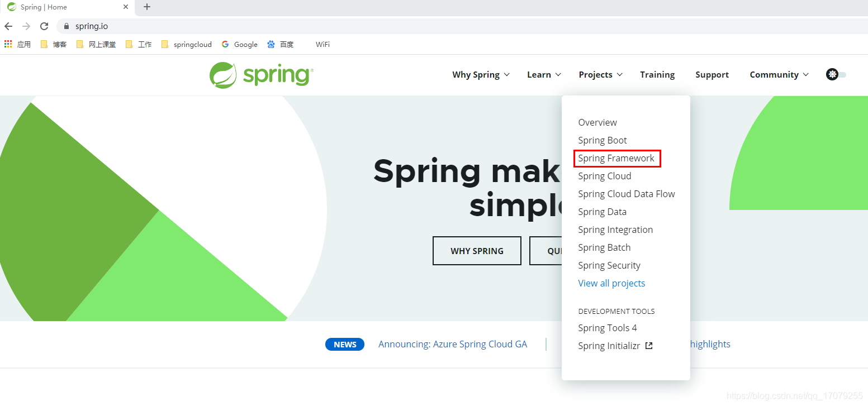Open the 博客 bookmark folder

coord(54,44)
